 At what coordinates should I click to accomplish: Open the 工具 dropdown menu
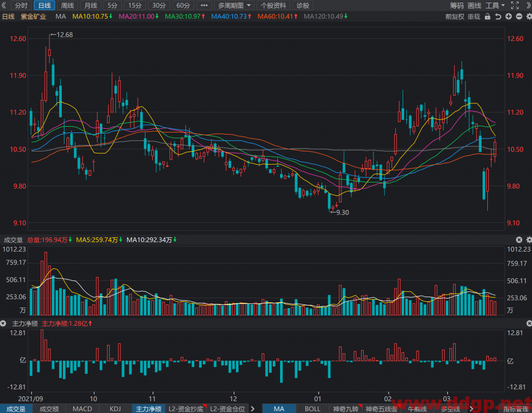tap(495, 5)
